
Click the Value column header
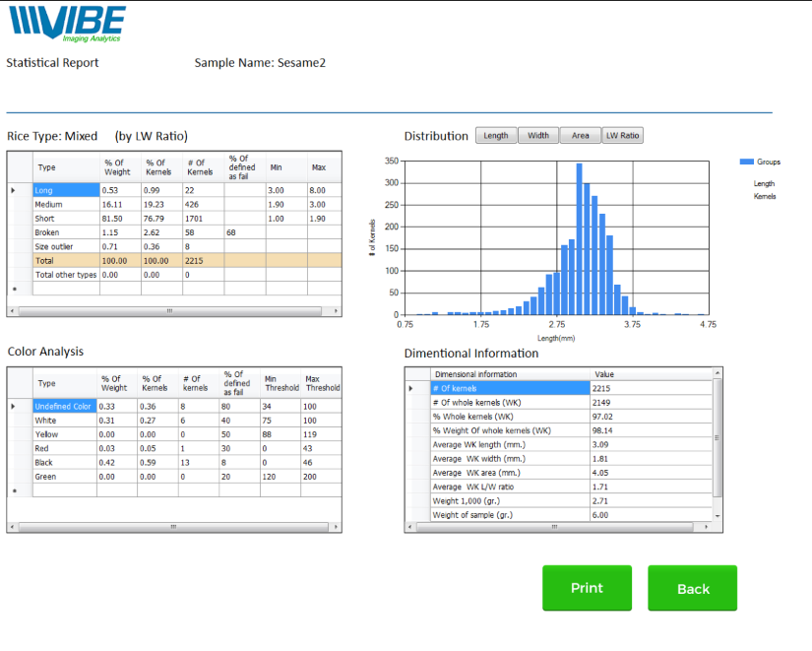[x=606, y=374]
